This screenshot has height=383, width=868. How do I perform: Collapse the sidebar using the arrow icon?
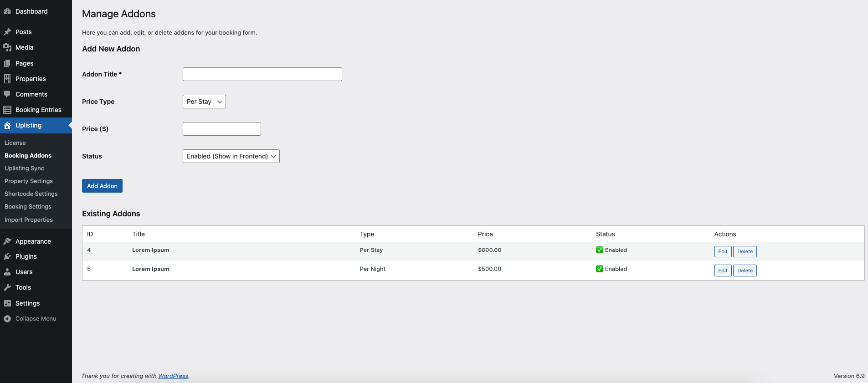7,319
